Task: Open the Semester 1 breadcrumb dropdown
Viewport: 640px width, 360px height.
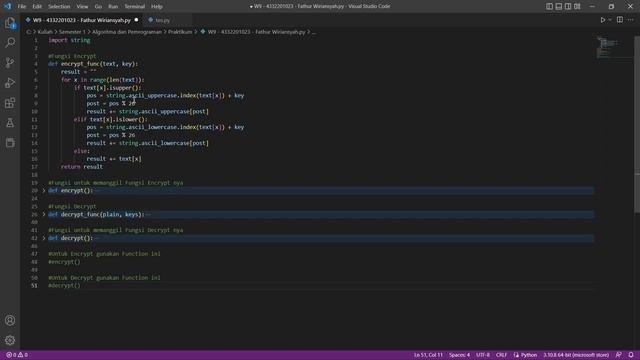Action: click(x=72, y=32)
